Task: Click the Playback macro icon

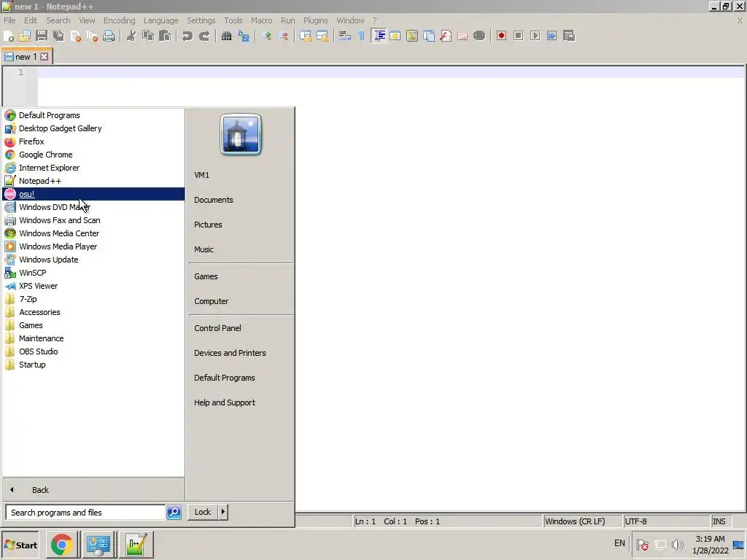Action: (x=535, y=36)
